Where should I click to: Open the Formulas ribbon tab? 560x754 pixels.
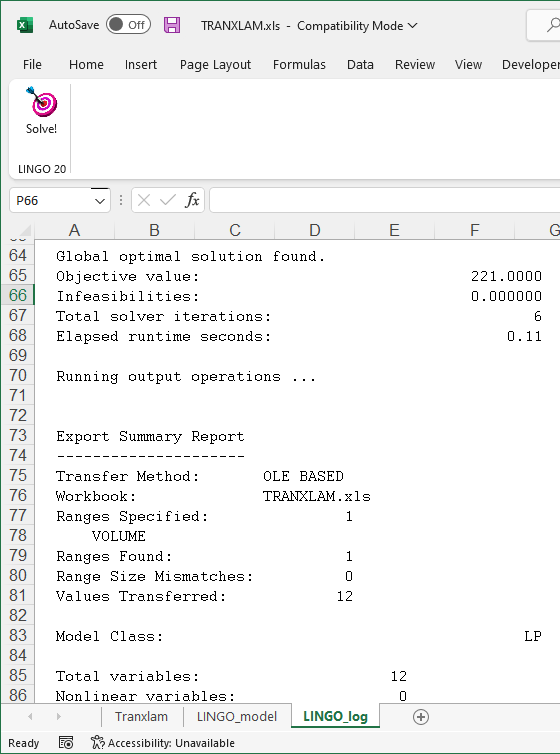point(299,64)
